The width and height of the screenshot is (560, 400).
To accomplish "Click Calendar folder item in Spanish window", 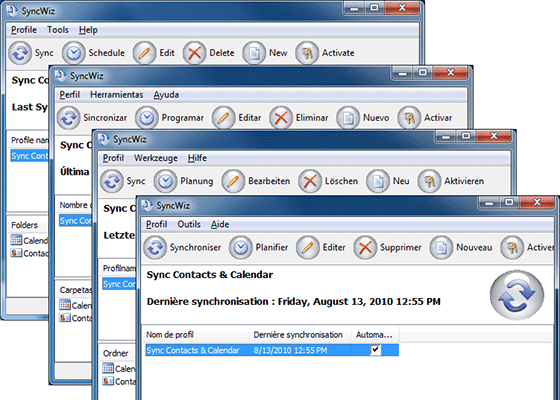I will pyautogui.click(x=75, y=305).
